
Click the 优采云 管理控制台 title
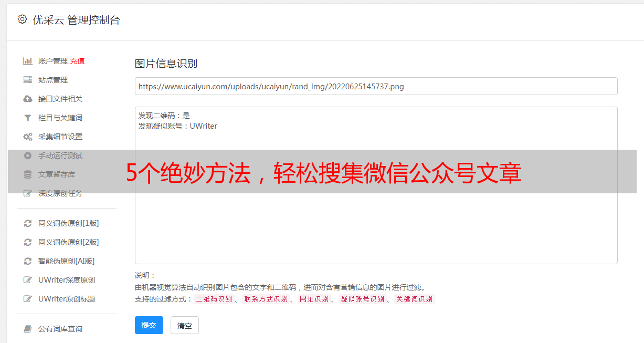tap(76, 20)
